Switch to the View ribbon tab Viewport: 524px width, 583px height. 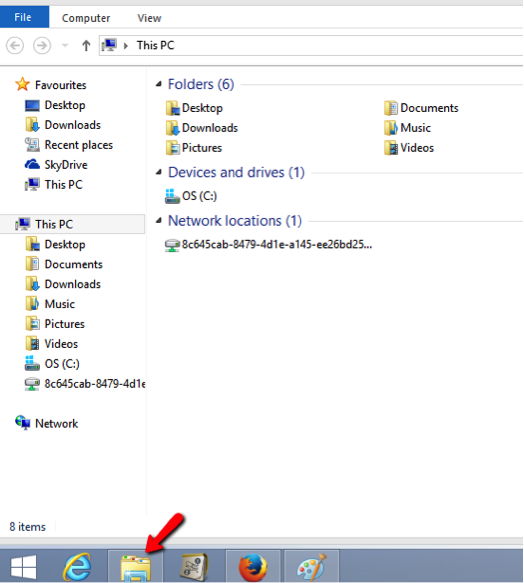point(150,18)
